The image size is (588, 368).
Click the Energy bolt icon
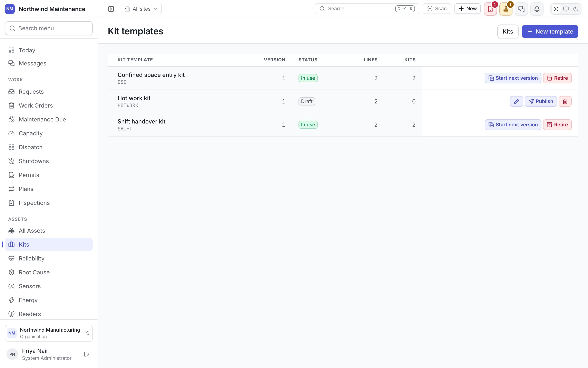tap(11, 300)
